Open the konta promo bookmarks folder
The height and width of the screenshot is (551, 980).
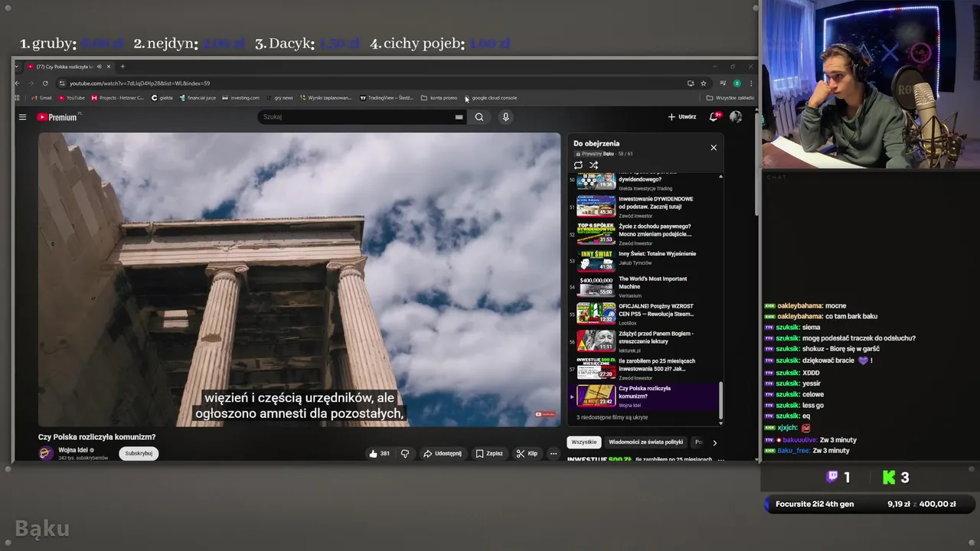point(439,98)
